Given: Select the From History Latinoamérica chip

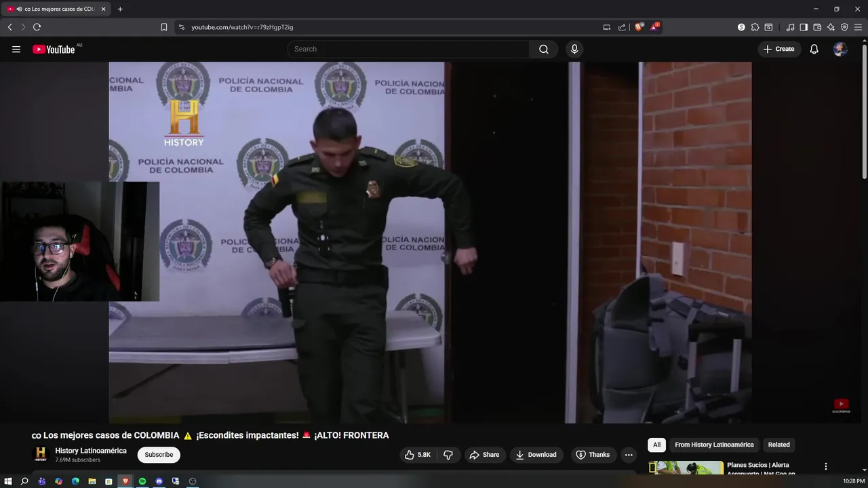Looking at the screenshot, I should [x=714, y=445].
